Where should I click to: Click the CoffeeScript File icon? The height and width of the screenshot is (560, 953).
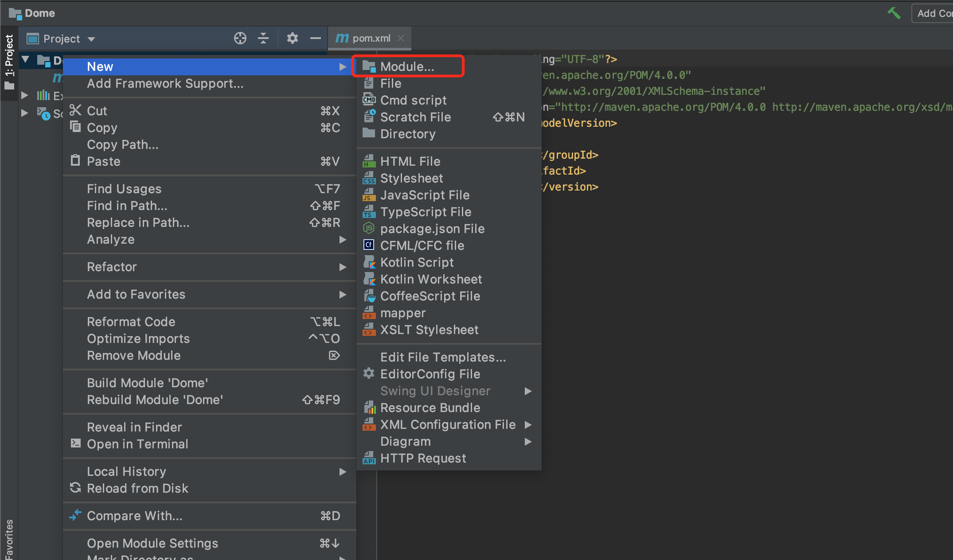tap(369, 296)
